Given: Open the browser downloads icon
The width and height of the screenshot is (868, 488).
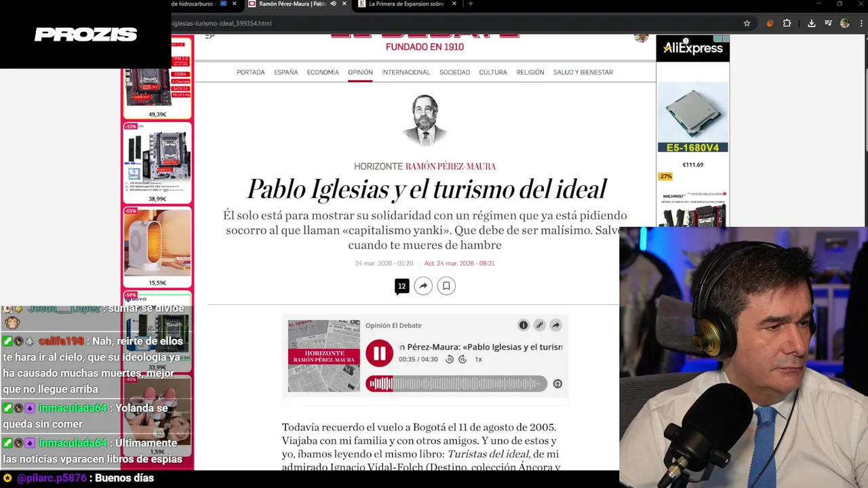Looking at the screenshot, I should (811, 23).
